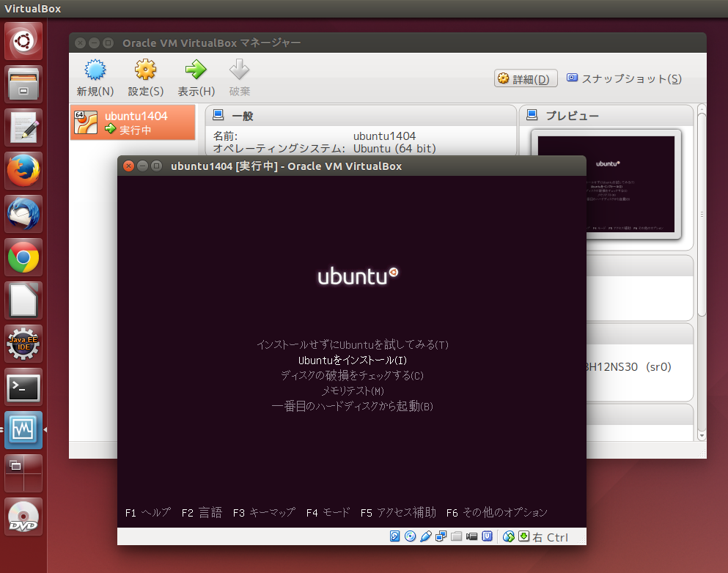Click the USB devices status icon

tap(425, 536)
